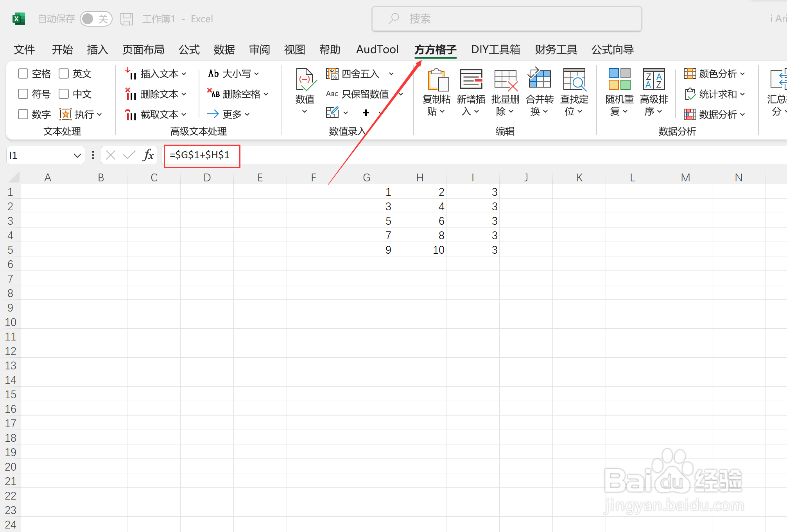Toggle the 自动保存 switch
This screenshot has width=787, height=532.
point(96,19)
